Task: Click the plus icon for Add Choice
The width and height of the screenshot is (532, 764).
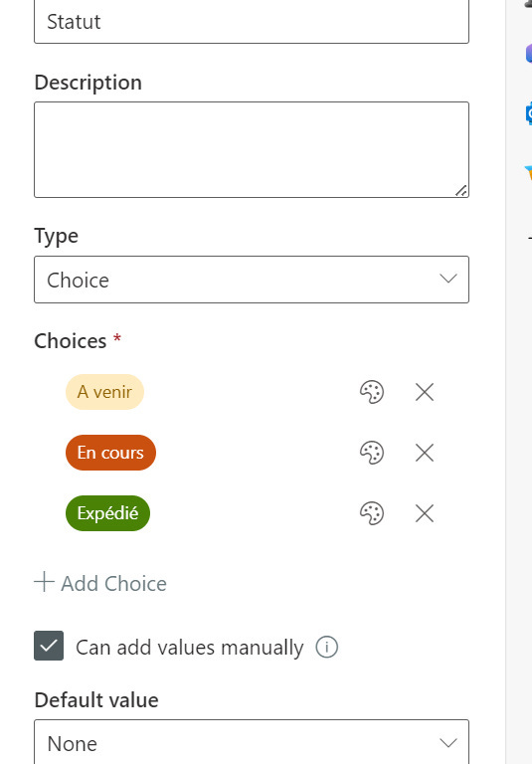Action: click(44, 582)
